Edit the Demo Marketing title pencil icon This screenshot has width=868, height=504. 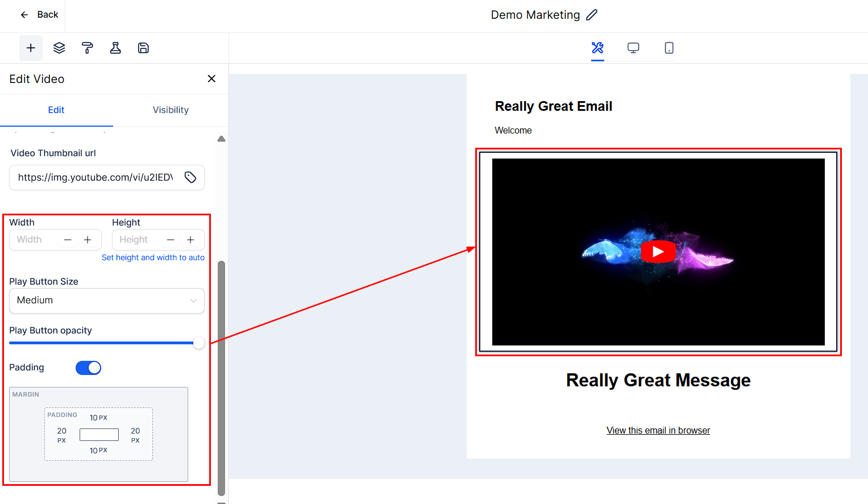(x=592, y=15)
